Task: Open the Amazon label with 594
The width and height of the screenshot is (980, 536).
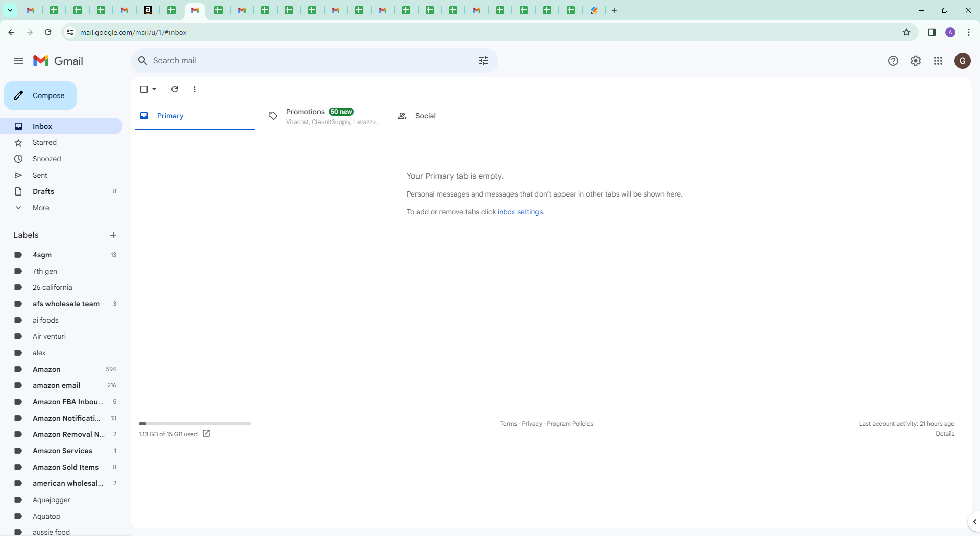Action: (x=61, y=369)
